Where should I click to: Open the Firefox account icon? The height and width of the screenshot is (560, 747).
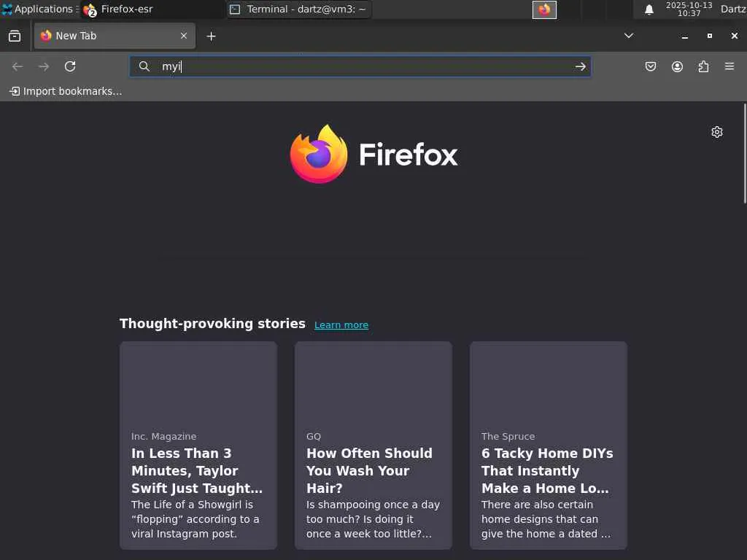(x=677, y=66)
